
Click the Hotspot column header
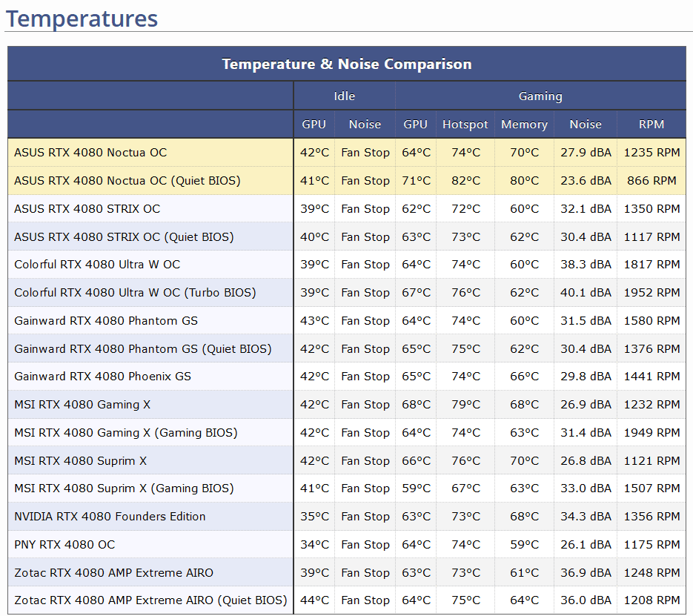[x=465, y=125]
